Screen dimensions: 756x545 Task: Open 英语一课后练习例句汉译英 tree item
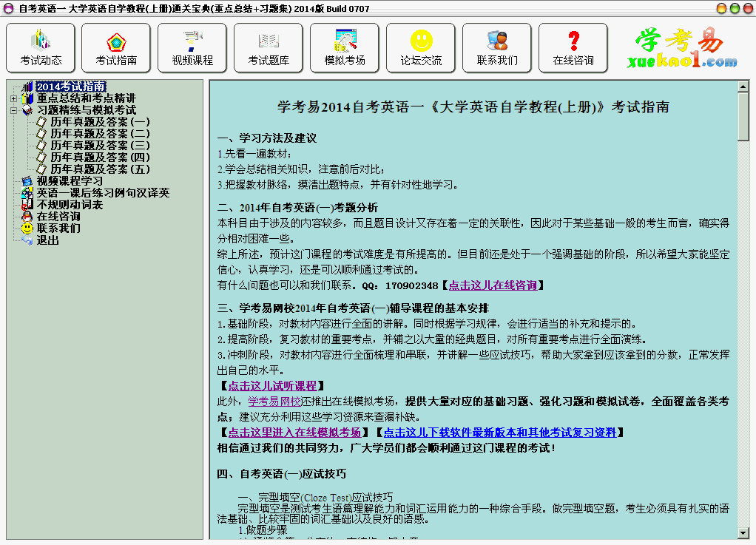pos(103,193)
